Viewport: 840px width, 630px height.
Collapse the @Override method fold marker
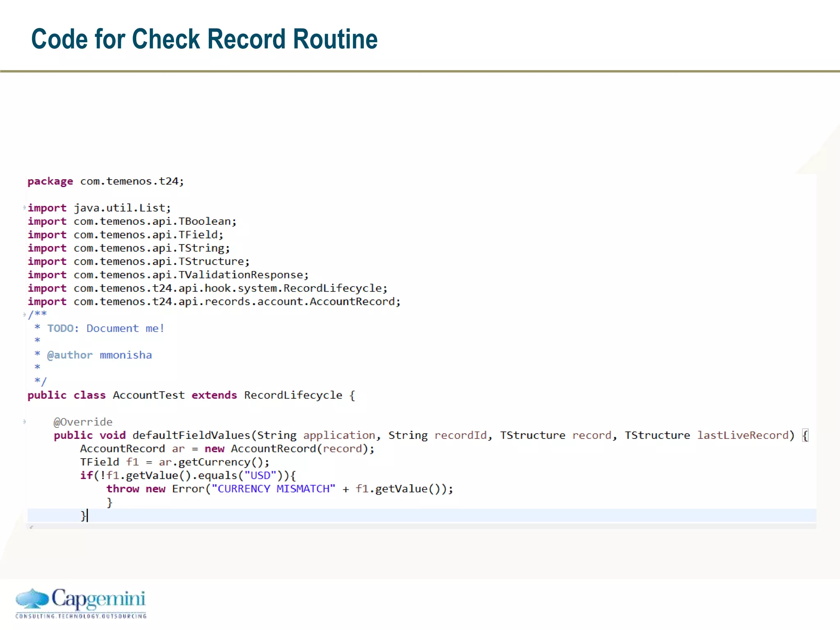[25, 421]
